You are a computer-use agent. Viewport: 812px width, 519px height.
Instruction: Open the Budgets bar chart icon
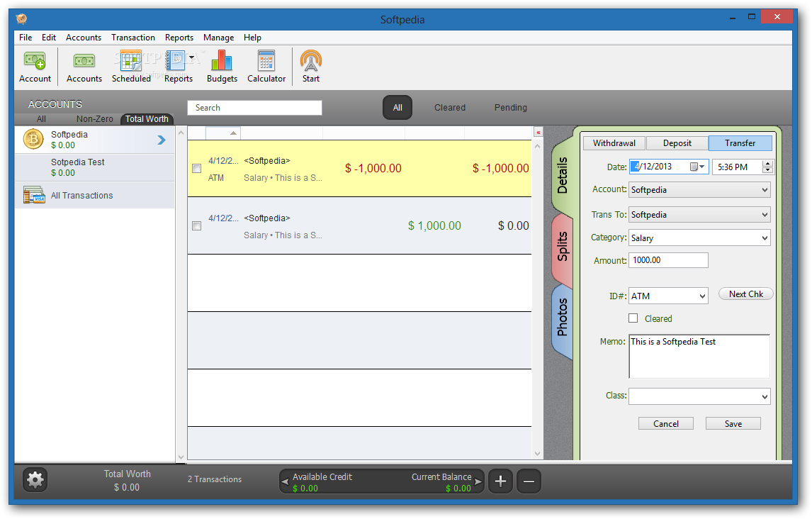click(x=222, y=60)
